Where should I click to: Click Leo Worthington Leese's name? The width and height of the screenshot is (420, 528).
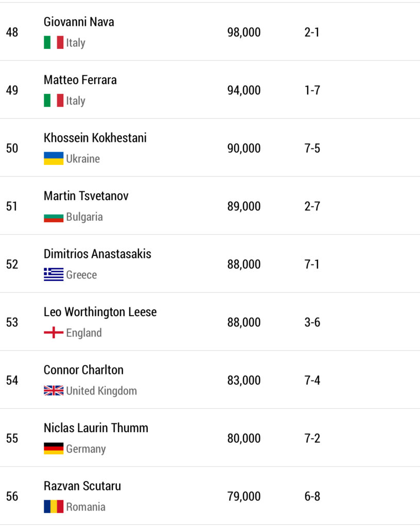(x=100, y=312)
